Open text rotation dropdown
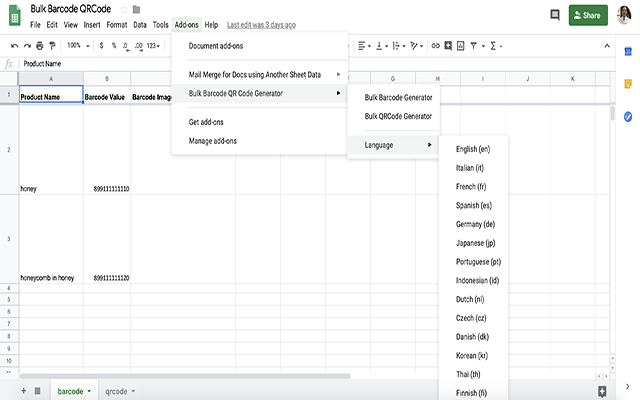Screen dimensions: 640x400 [x=416, y=46]
